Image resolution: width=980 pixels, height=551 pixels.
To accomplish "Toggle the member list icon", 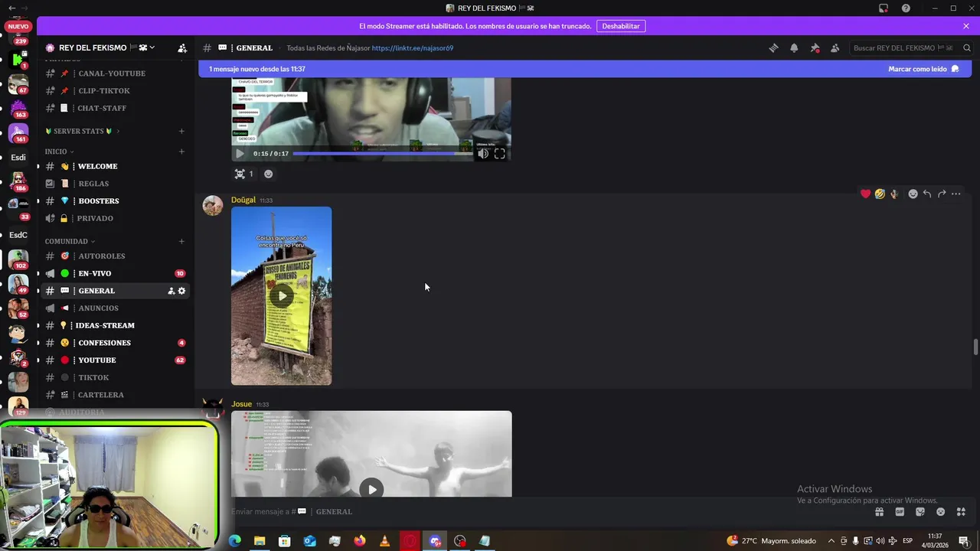I will point(835,47).
